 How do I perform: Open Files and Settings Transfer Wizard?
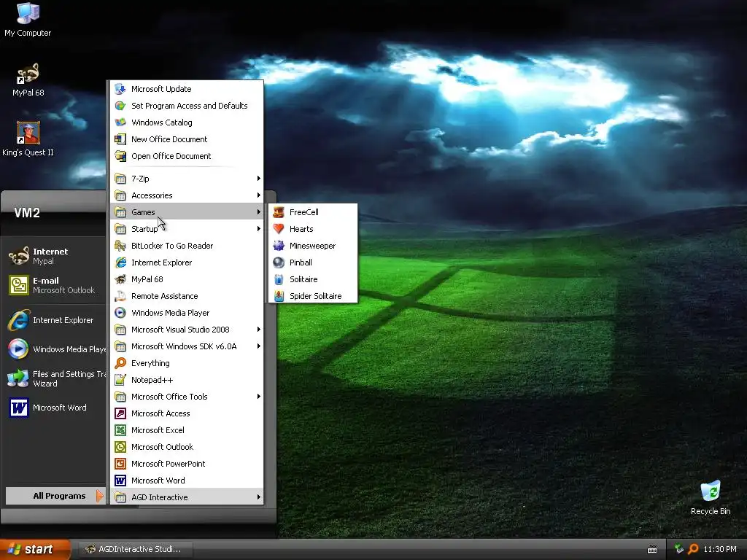tap(55, 378)
